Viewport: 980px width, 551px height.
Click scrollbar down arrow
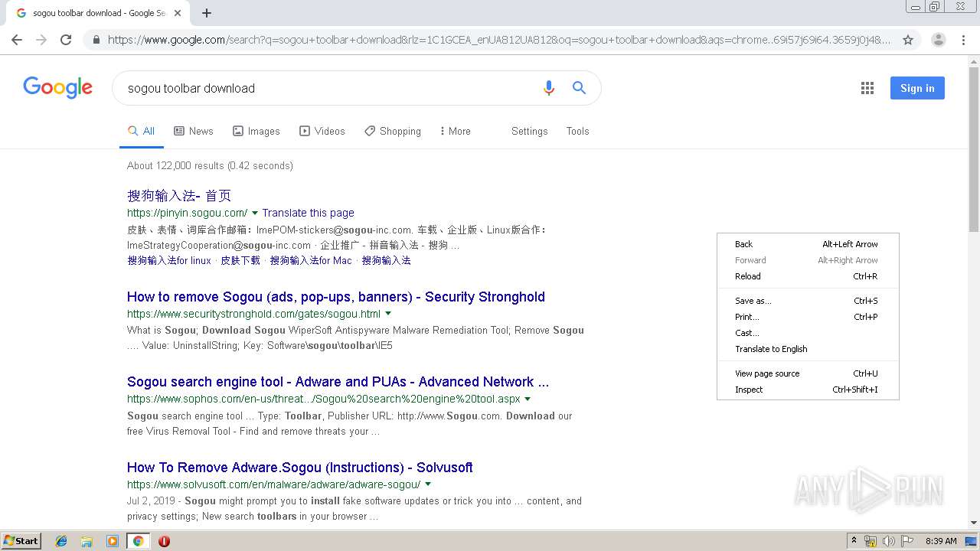click(974, 523)
